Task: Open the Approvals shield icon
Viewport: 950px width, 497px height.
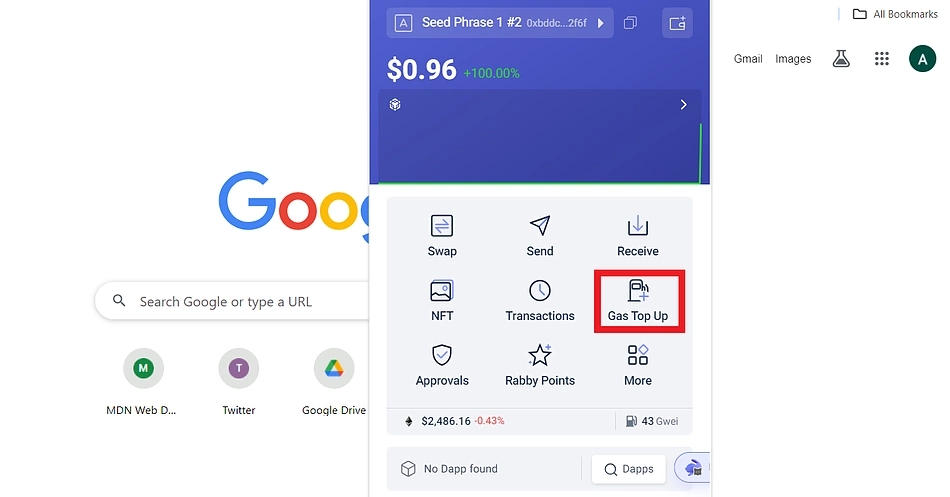Action: (442, 355)
